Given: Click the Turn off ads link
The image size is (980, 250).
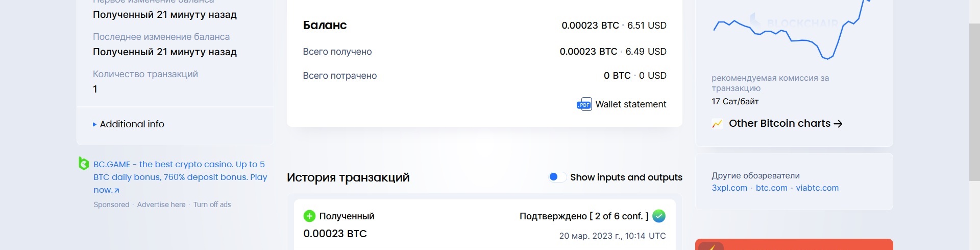Looking at the screenshot, I should (212, 204).
